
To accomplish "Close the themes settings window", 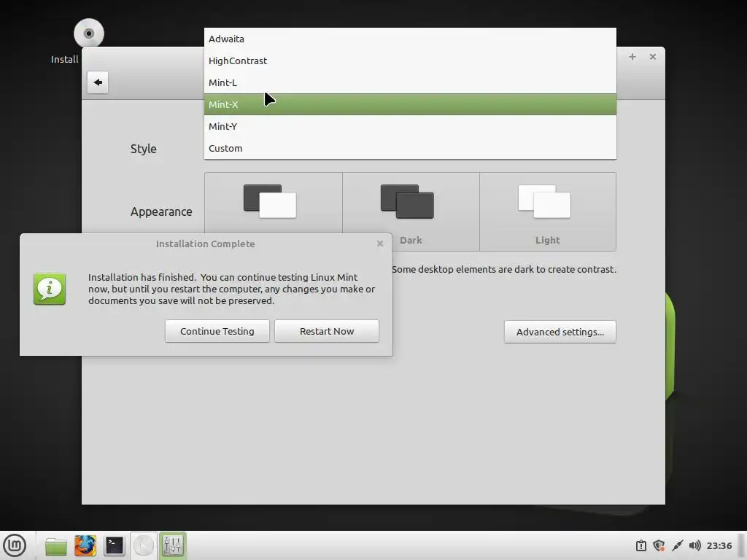I will pos(653,57).
